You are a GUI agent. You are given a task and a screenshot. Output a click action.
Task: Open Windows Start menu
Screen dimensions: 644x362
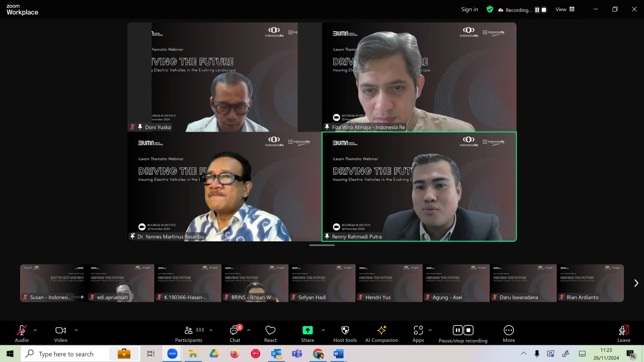(10, 354)
